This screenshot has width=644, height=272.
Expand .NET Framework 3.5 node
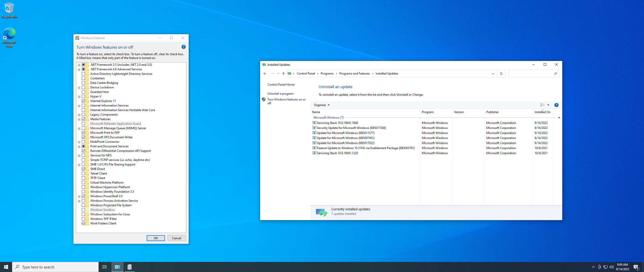pos(79,65)
